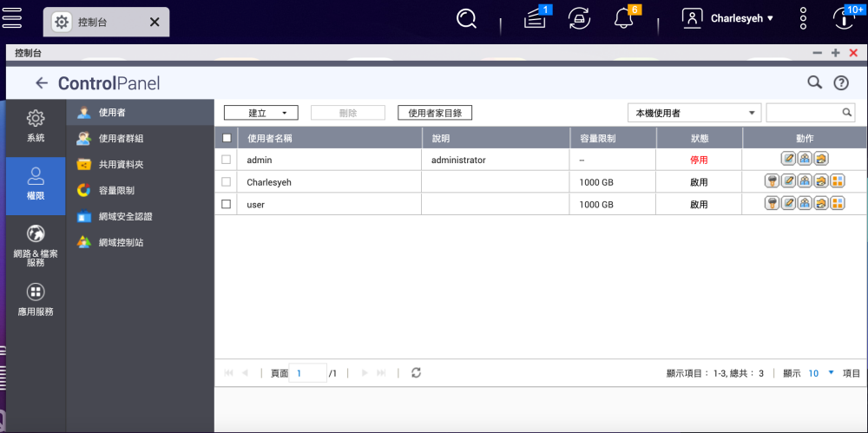Open application privilege icon for Charlesyeh

tap(838, 181)
